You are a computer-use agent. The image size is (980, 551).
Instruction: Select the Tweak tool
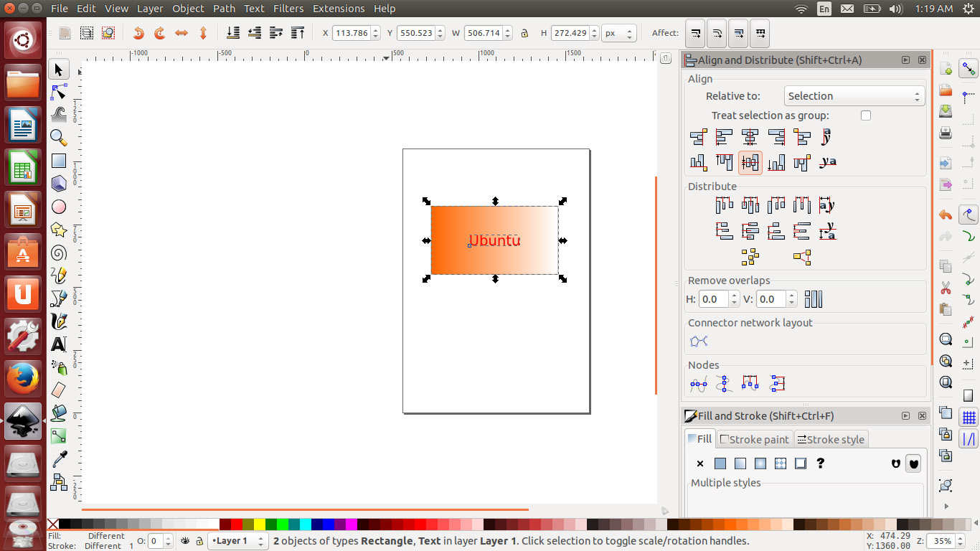(x=59, y=115)
